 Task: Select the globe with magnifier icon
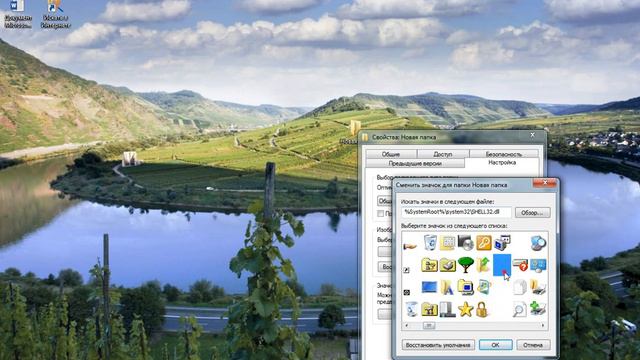[x=538, y=243]
